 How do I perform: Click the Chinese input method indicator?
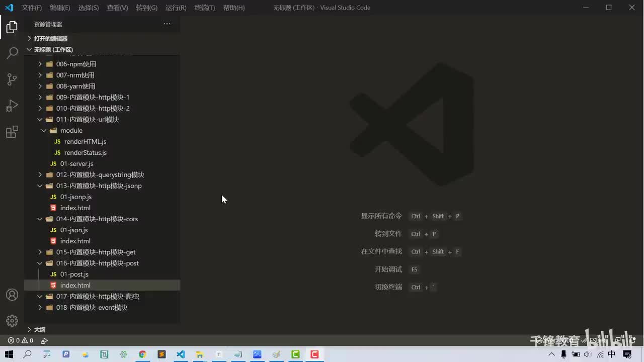[x=612, y=354]
